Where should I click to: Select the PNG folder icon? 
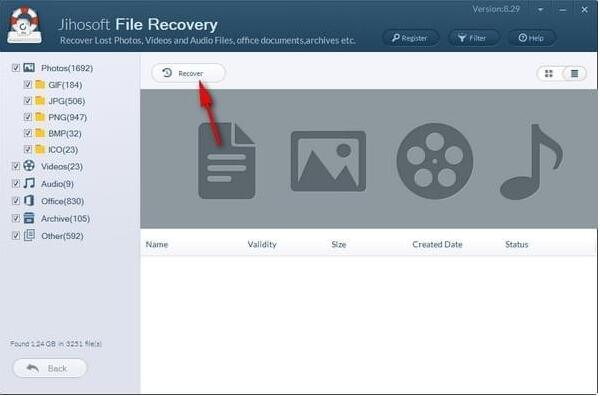(40, 117)
